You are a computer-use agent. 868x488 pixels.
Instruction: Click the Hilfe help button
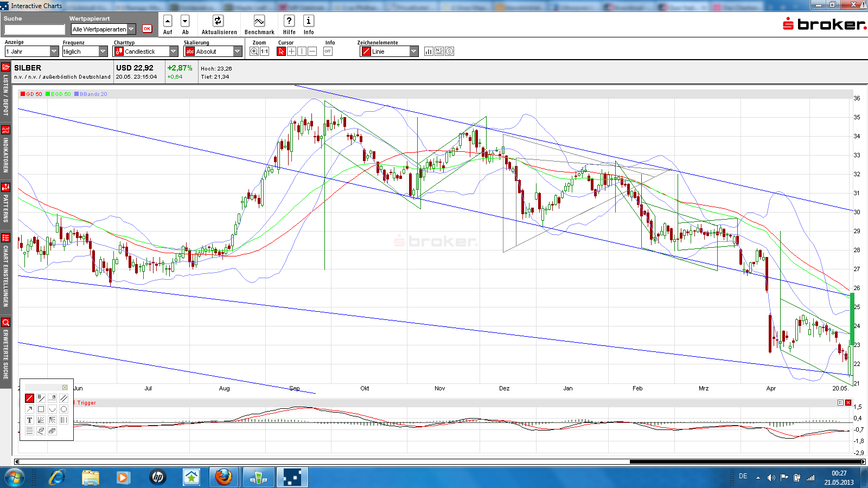click(289, 22)
